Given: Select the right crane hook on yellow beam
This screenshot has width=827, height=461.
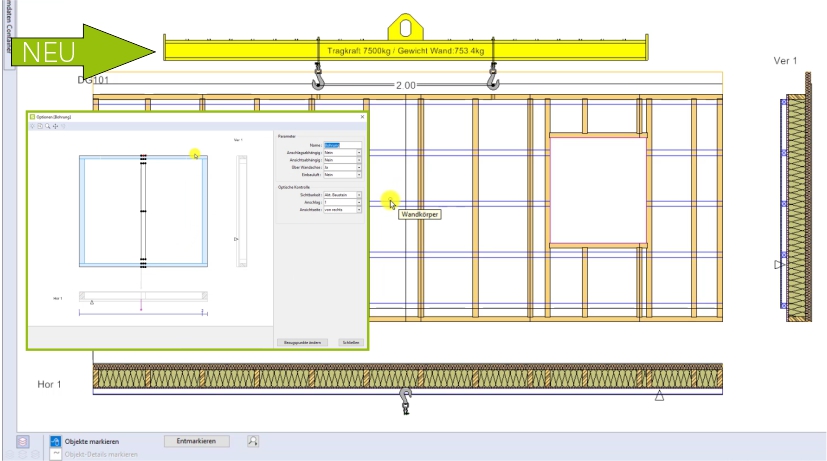Looking at the screenshot, I should click(x=492, y=75).
